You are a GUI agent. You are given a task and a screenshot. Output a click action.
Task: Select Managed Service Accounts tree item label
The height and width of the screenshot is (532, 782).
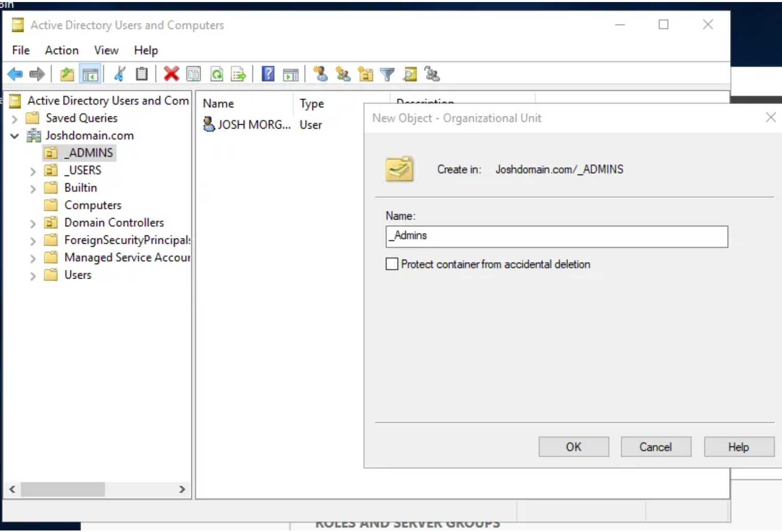click(127, 258)
